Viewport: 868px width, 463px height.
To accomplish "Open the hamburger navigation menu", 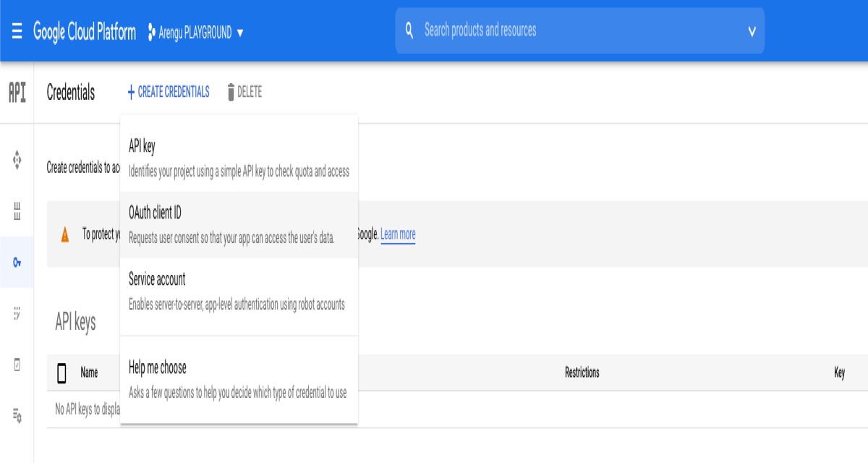I will pyautogui.click(x=17, y=32).
